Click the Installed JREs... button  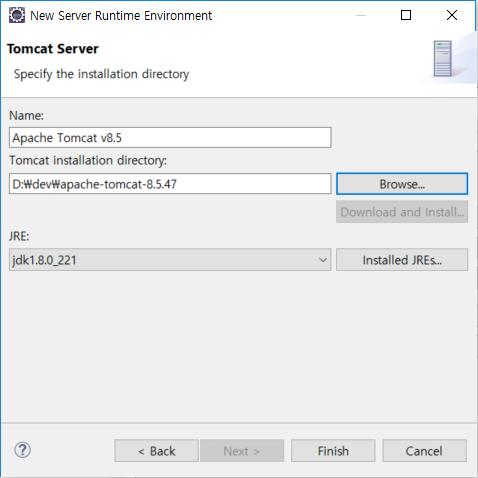click(x=402, y=259)
